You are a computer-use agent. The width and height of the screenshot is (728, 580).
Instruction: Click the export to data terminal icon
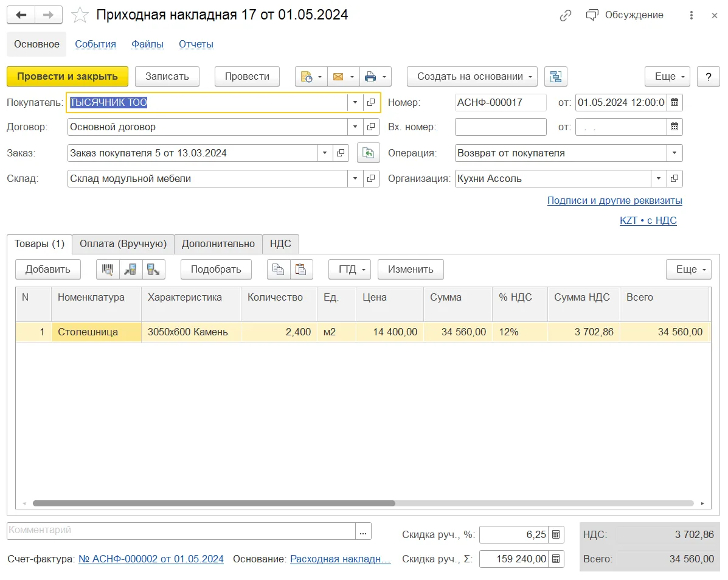pos(153,270)
